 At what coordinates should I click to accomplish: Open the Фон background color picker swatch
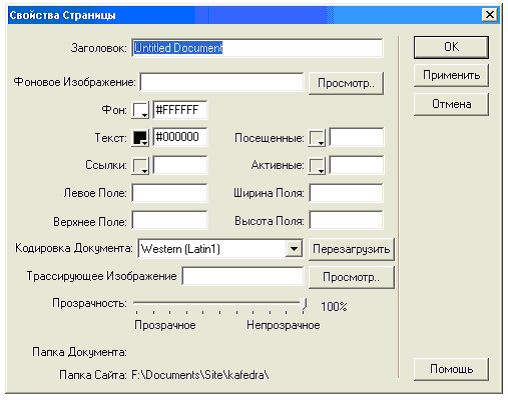(140, 110)
